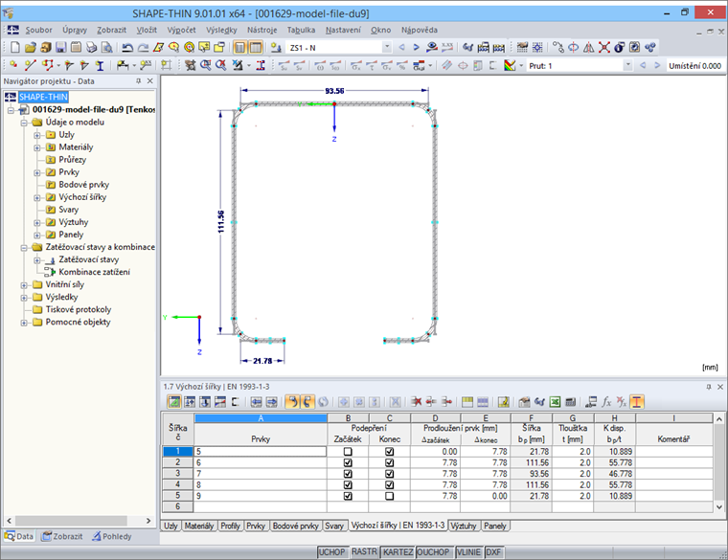Click the Prvky cell in row 1

[261, 452]
